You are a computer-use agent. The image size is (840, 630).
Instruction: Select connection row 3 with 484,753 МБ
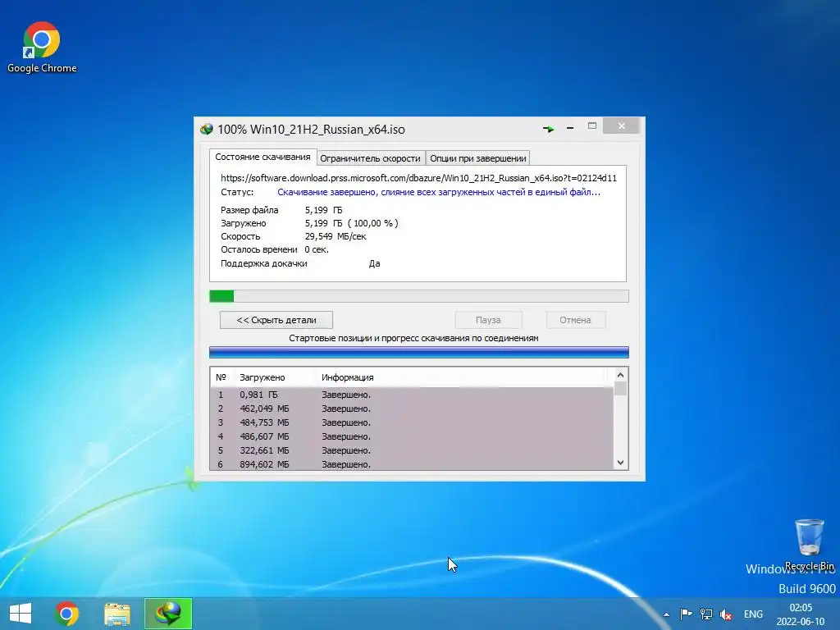coord(412,422)
